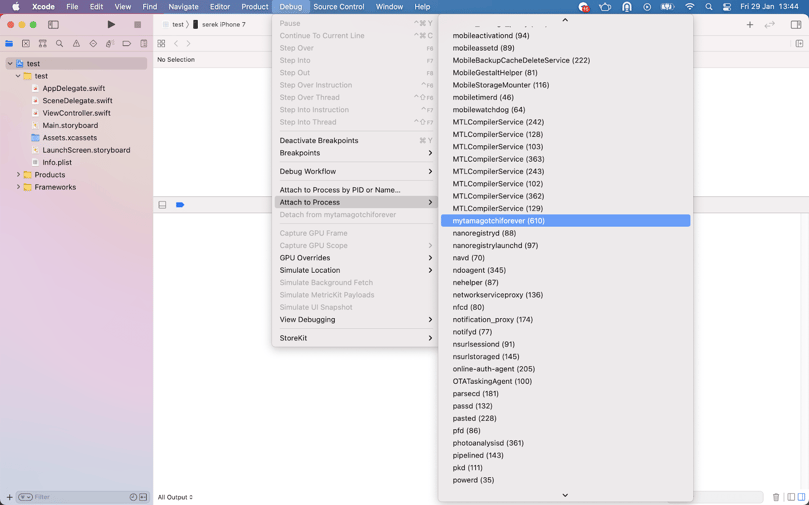Image resolution: width=809 pixels, height=505 pixels.
Task: Click the add file plus in navigator footer
Action: (x=9, y=497)
